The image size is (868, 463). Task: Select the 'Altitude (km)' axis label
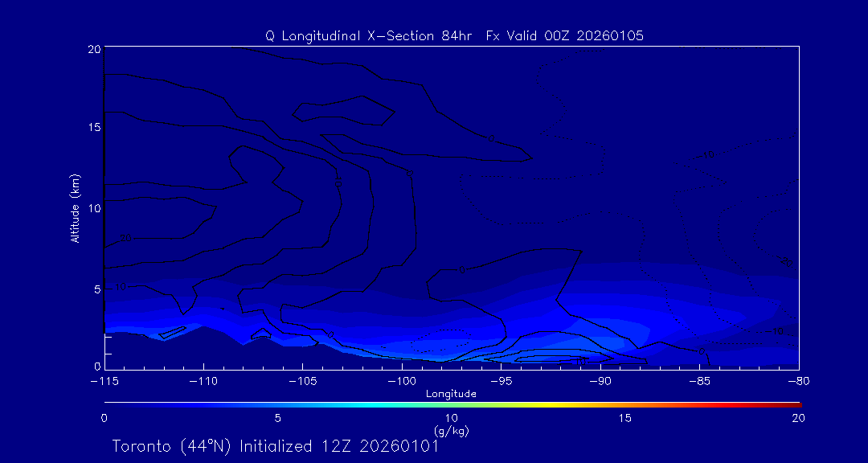[75, 208]
